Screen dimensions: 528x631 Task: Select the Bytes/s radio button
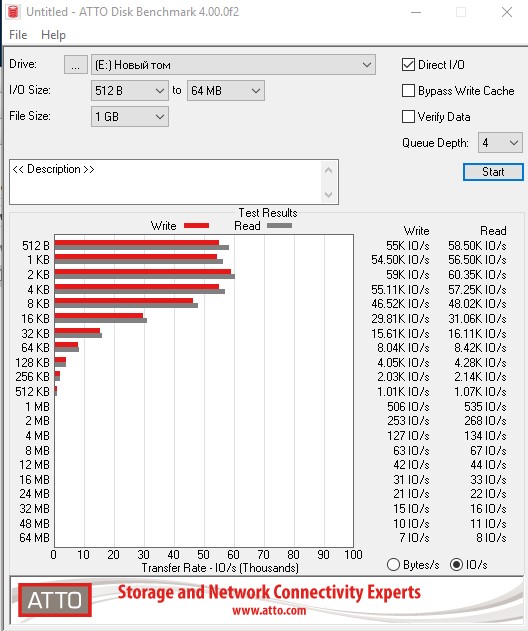393,565
